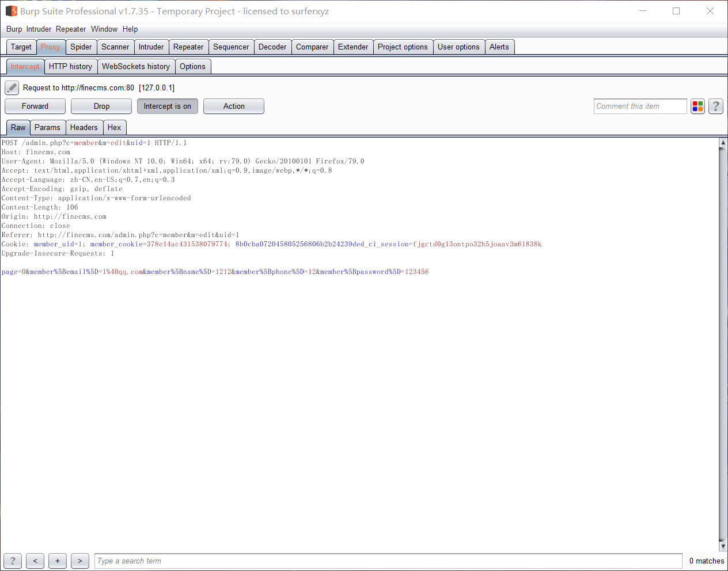Select the Intercept sub-tab
728x571 pixels.
pyautogui.click(x=25, y=67)
